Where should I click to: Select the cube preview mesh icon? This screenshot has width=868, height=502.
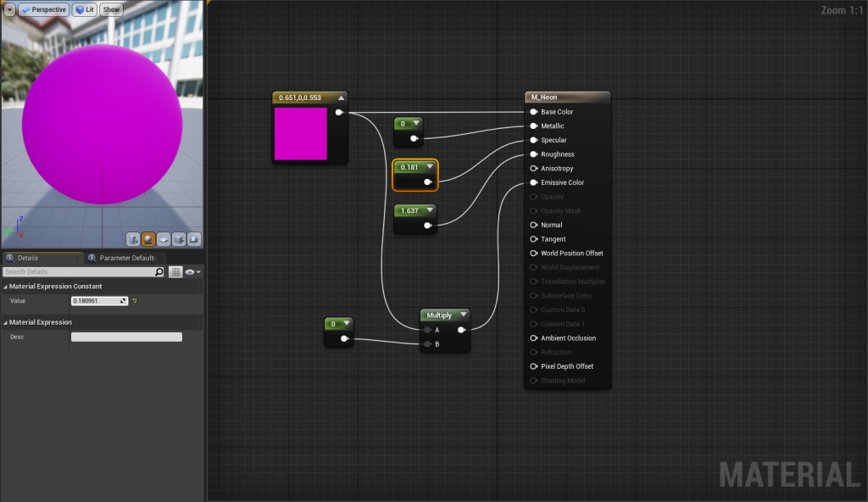pos(179,239)
